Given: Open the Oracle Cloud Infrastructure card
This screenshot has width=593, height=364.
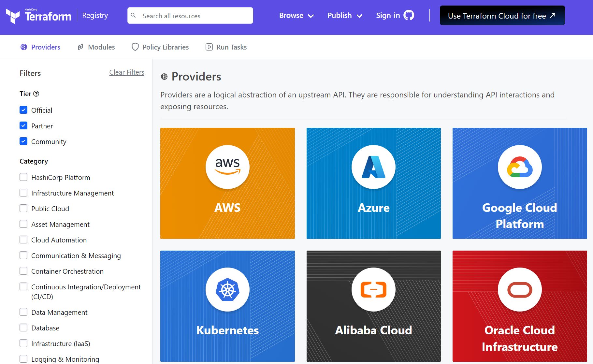Looking at the screenshot, I should (520, 306).
